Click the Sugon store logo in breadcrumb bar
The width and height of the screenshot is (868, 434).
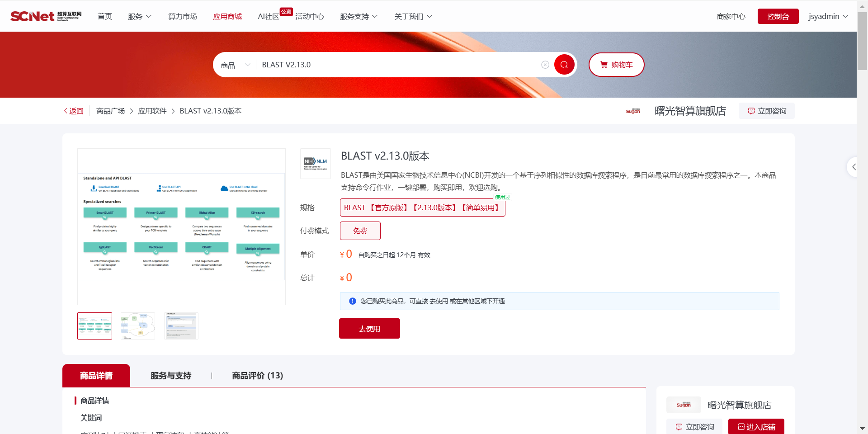tap(633, 111)
